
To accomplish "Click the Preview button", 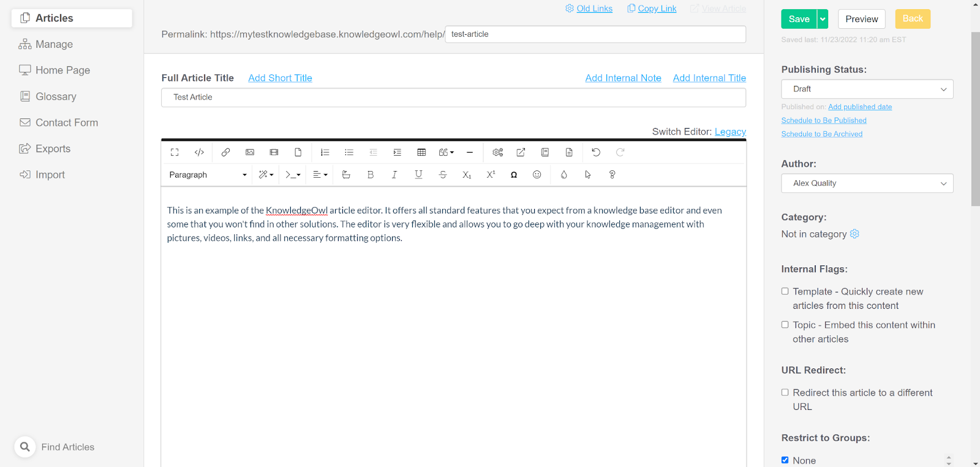I will click(x=861, y=19).
